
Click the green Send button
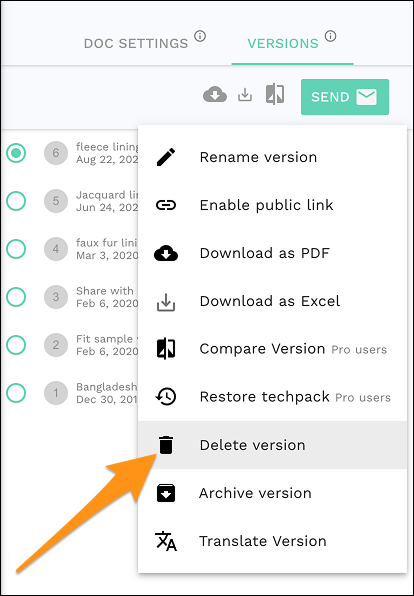click(345, 97)
